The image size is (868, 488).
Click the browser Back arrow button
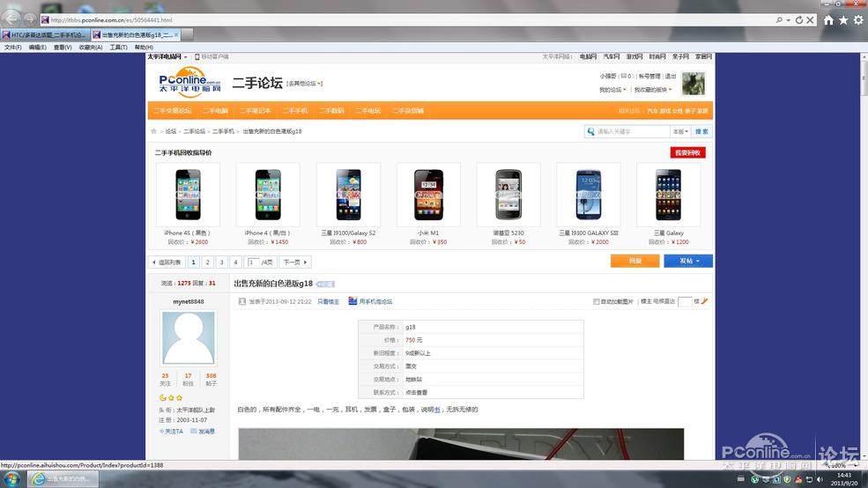pos(11,18)
